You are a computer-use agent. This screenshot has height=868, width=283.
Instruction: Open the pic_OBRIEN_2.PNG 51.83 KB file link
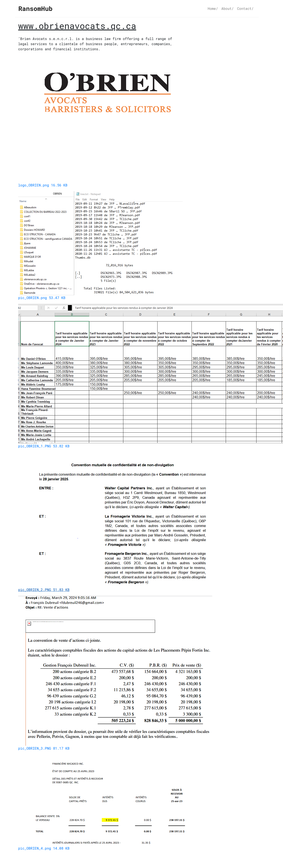tap(44, 590)
